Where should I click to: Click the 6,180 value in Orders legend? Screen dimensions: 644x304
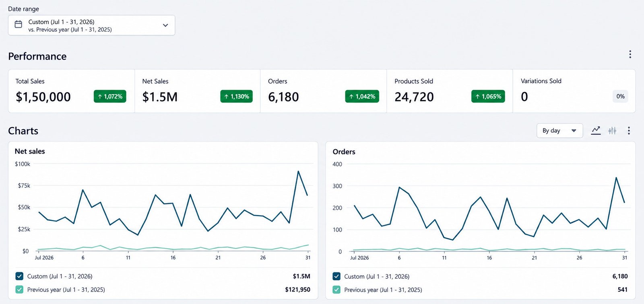click(x=620, y=276)
